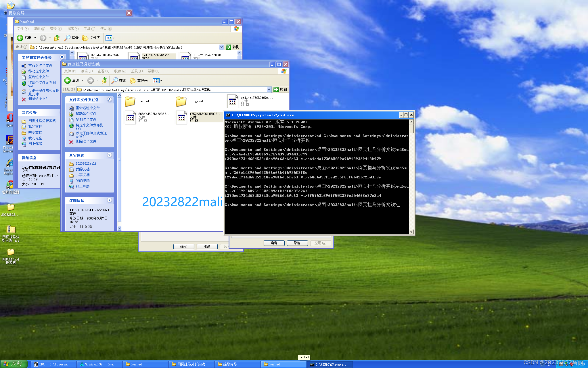The image size is (588, 368).
Task: Click 转到 Go button in 网页挂马分析实践 window
Action: [x=280, y=90]
